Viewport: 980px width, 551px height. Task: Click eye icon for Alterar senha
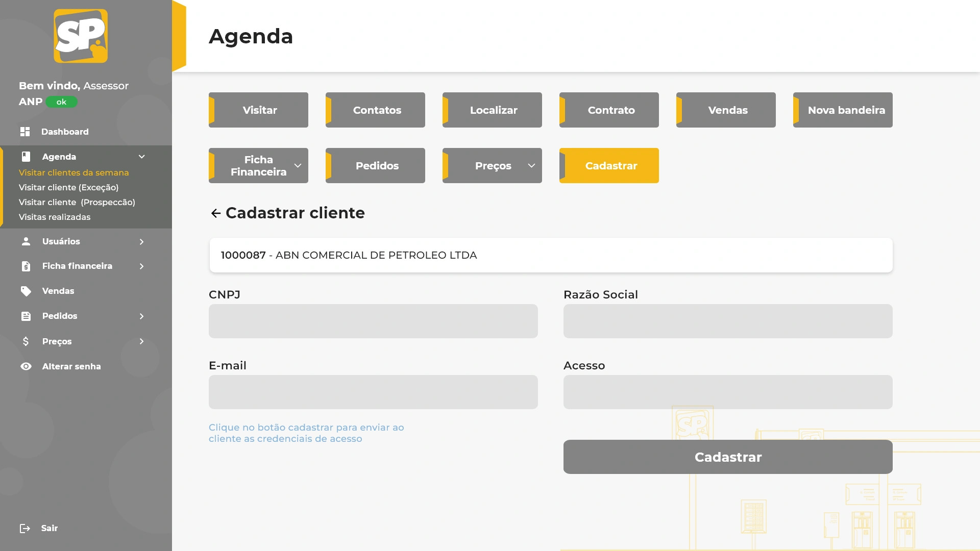(x=26, y=366)
